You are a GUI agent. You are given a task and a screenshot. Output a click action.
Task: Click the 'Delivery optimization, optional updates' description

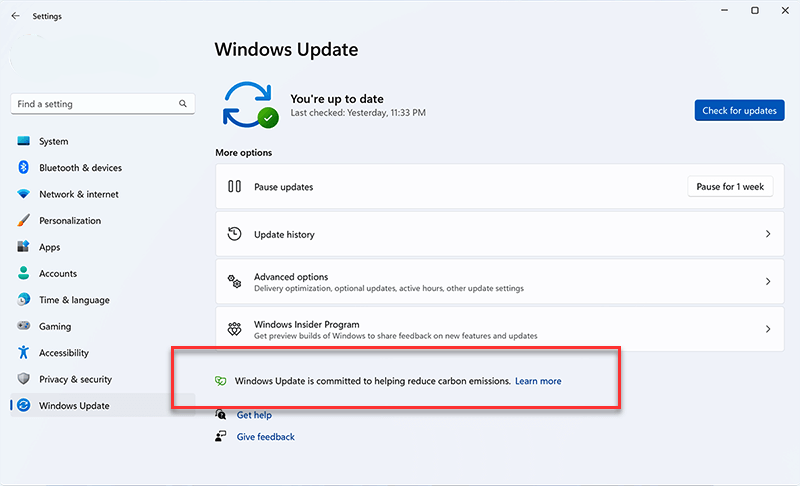tap(389, 289)
